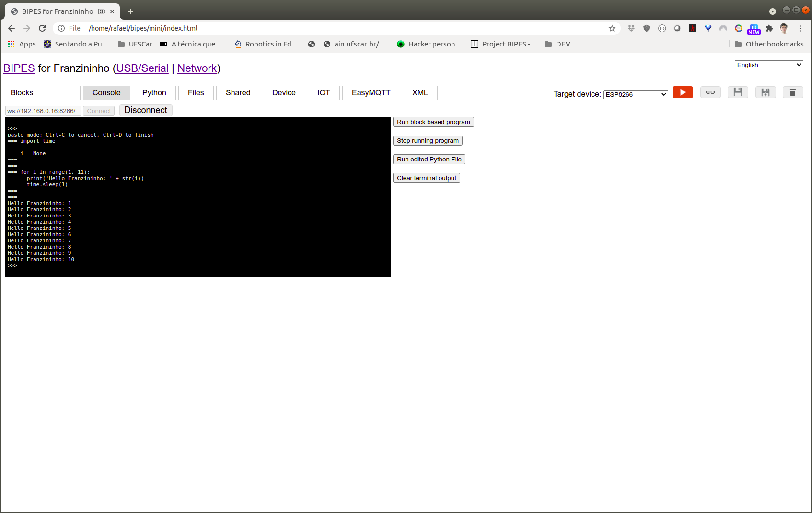Open the Target device ESP8266 dropdown

click(636, 94)
